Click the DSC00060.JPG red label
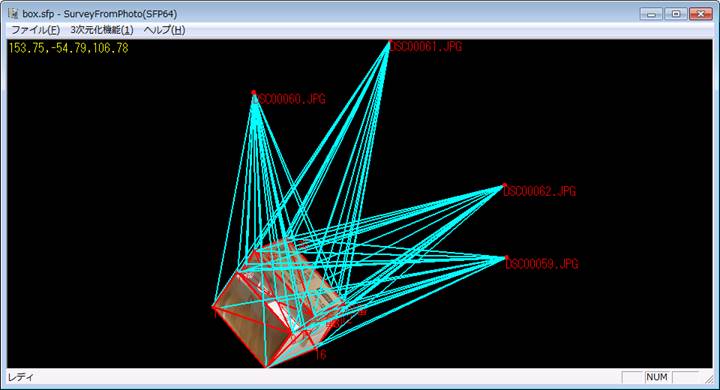 pos(290,99)
